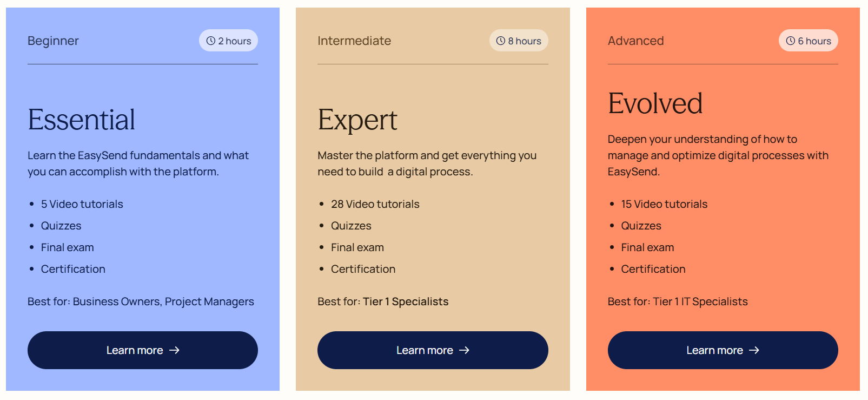Click the Beginner level label
The image size is (868, 400).
click(53, 41)
